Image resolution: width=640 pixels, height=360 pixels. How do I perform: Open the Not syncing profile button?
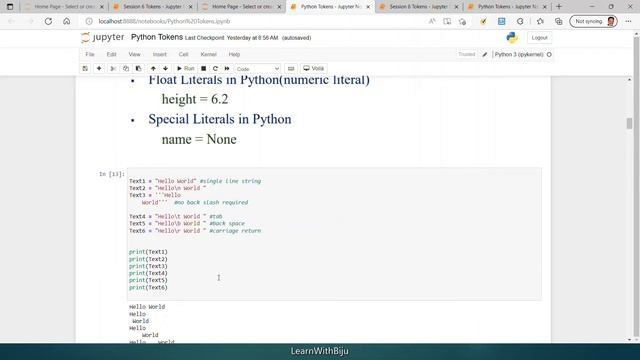click(x=593, y=21)
